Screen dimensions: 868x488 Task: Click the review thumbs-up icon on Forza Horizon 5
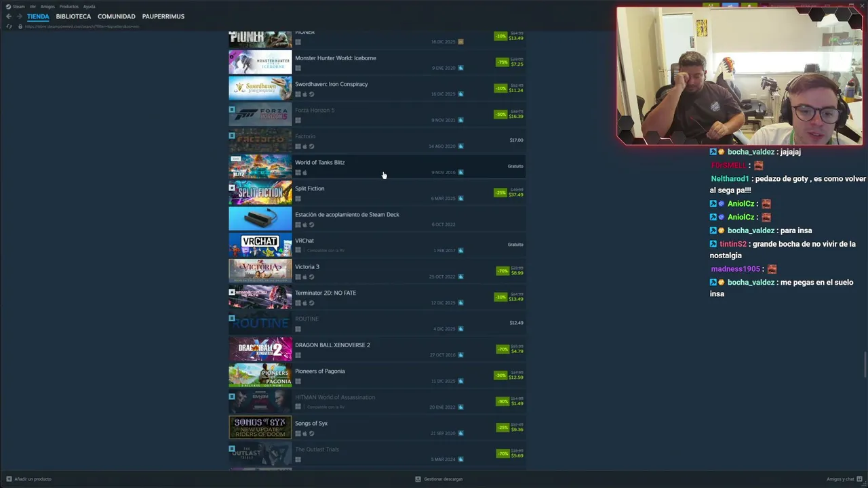(461, 120)
